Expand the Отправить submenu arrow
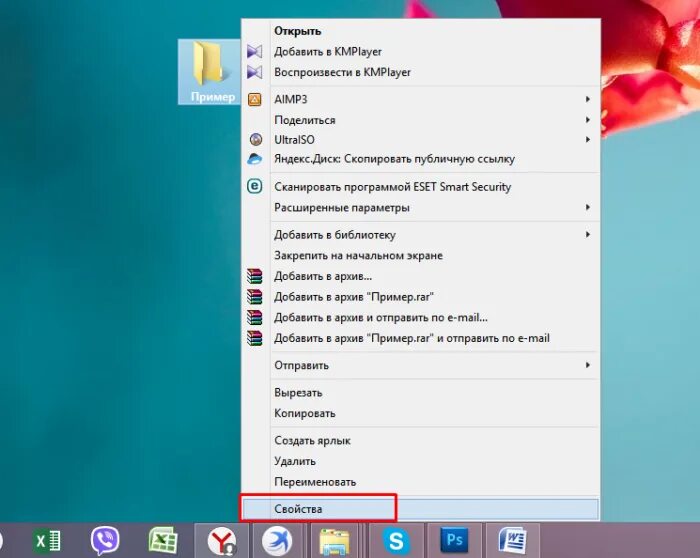 [x=588, y=365]
